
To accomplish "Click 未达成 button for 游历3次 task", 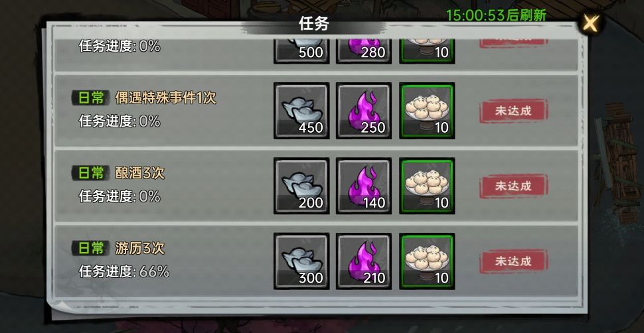I will click(513, 261).
